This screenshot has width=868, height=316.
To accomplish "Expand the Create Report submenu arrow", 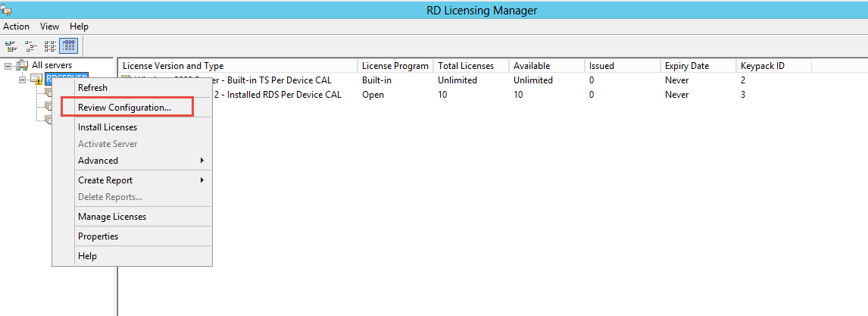I will tap(202, 180).
